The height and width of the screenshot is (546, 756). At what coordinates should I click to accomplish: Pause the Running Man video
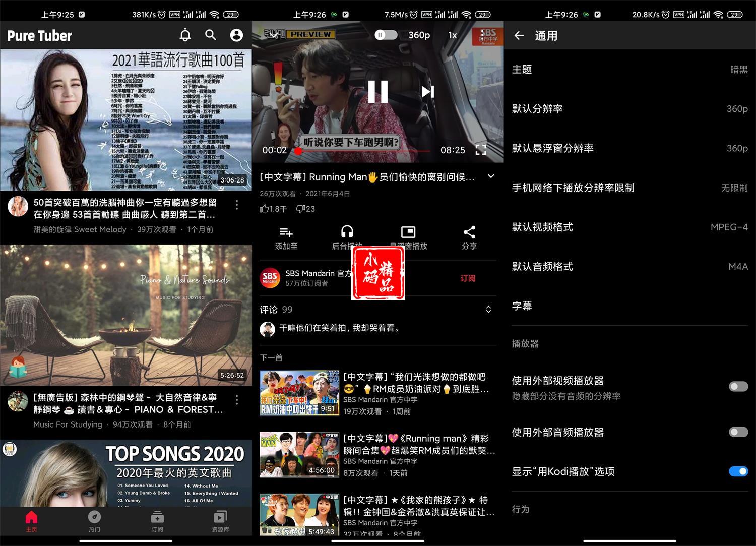pos(378,92)
